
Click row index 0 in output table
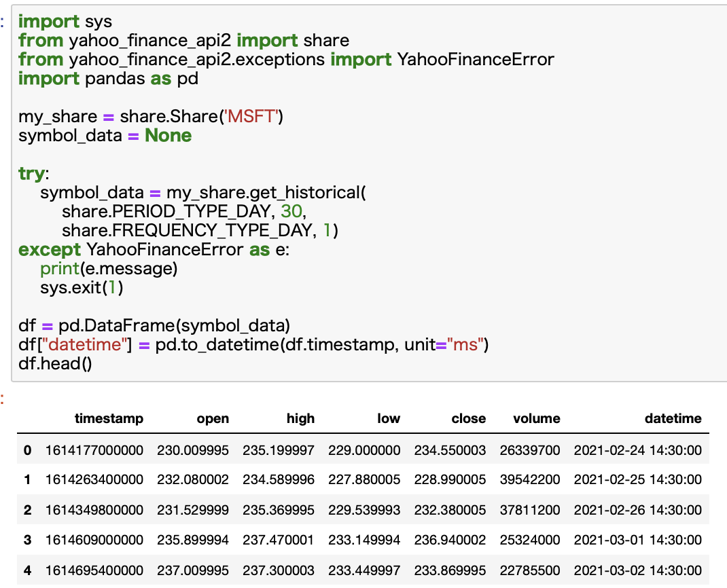[x=27, y=449]
